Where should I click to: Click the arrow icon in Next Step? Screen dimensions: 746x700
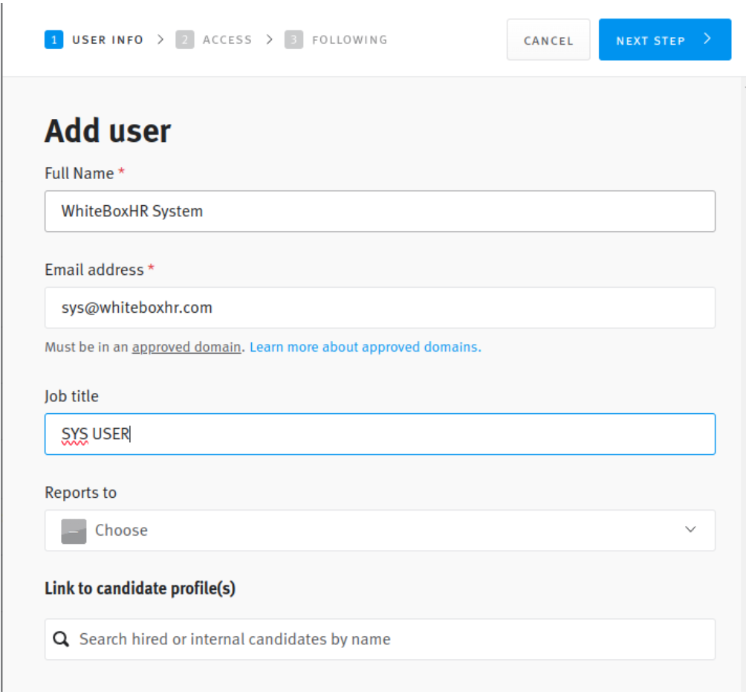click(707, 39)
